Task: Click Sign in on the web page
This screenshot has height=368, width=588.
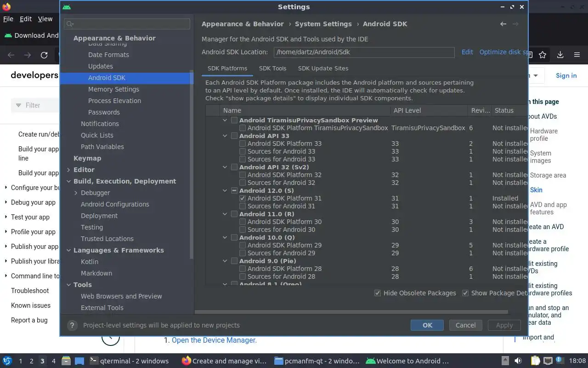Action: pos(566,75)
